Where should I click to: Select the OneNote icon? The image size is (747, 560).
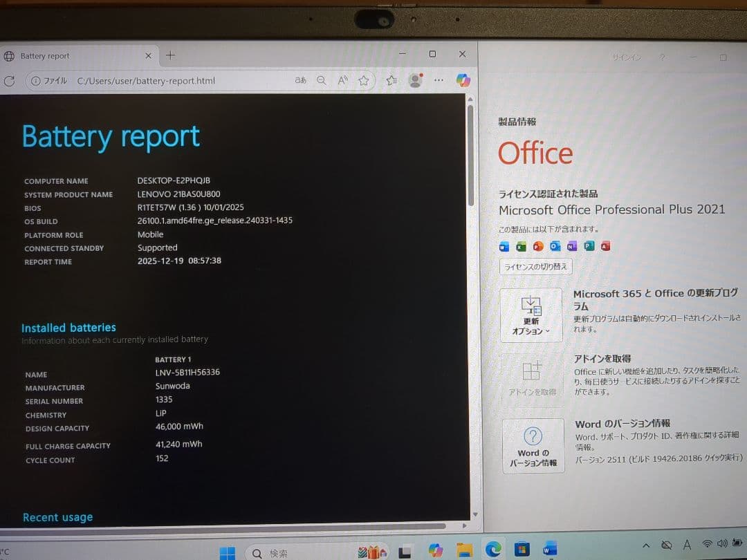pos(572,246)
